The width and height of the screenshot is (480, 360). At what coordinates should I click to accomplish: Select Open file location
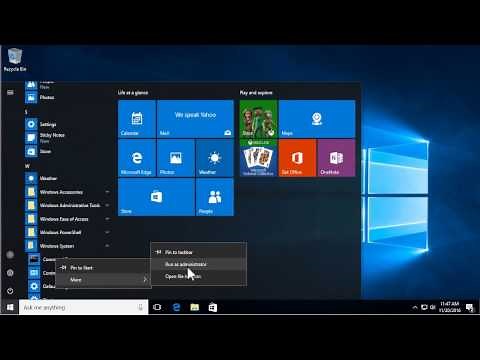coord(199,276)
